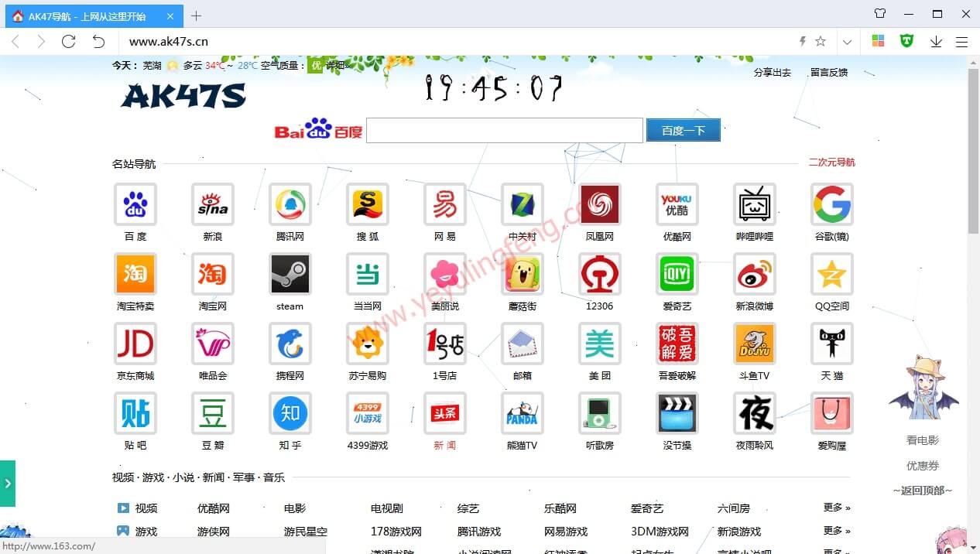
Task: Open the 美丽说 icon
Action: coord(445,274)
